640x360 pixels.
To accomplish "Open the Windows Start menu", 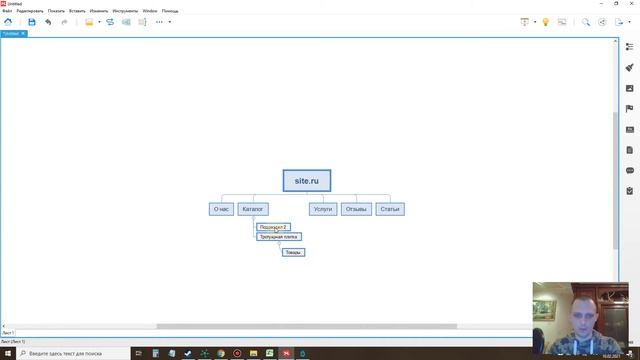I will tap(8, 353).
